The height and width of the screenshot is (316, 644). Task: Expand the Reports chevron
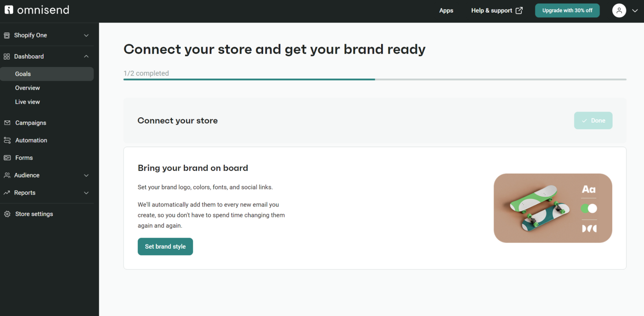(x=86, y=193)
